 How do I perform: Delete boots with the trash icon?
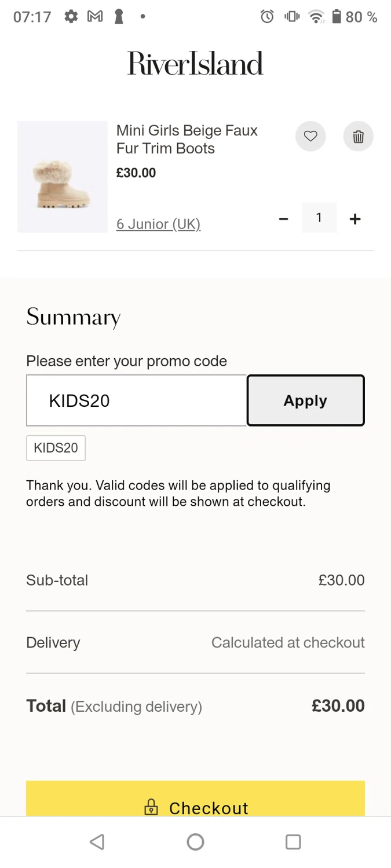point(358,137)
